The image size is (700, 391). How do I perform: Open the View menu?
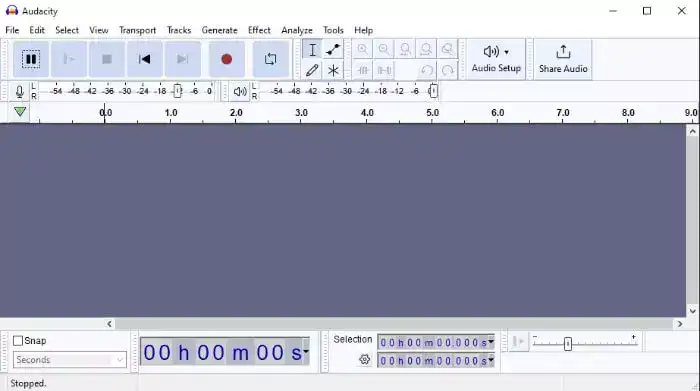click(99, 30)
